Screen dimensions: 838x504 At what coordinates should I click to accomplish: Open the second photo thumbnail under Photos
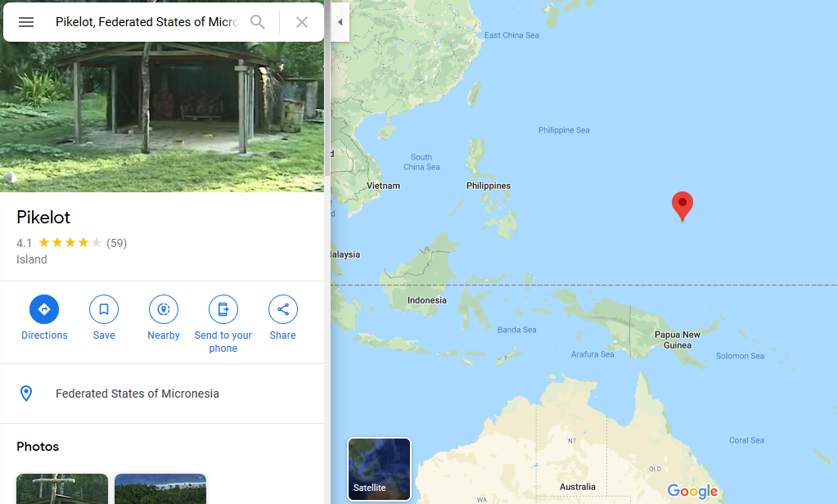[160, 488]
